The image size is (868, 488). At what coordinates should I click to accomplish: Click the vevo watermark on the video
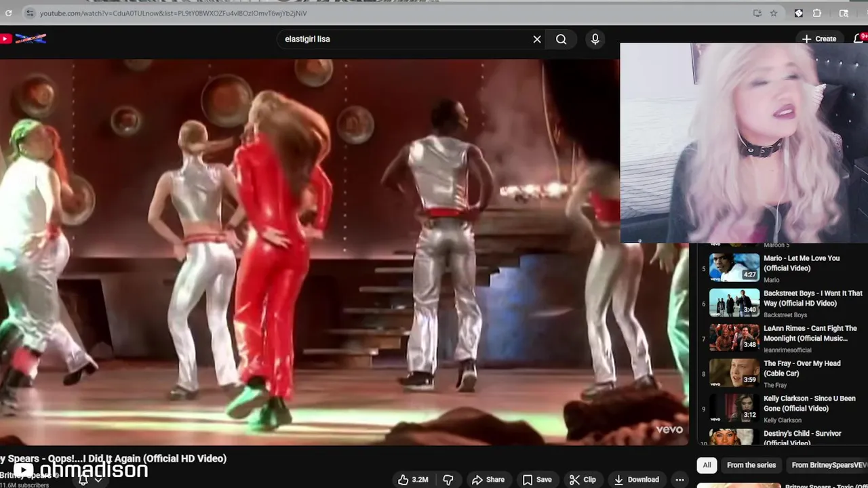[669, 429]
